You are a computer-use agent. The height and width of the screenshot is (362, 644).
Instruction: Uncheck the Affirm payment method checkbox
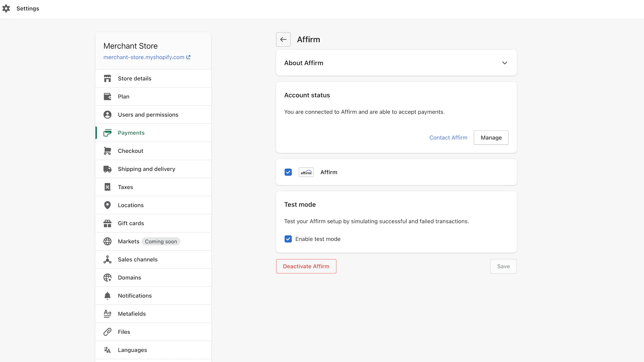click(288, 172)
